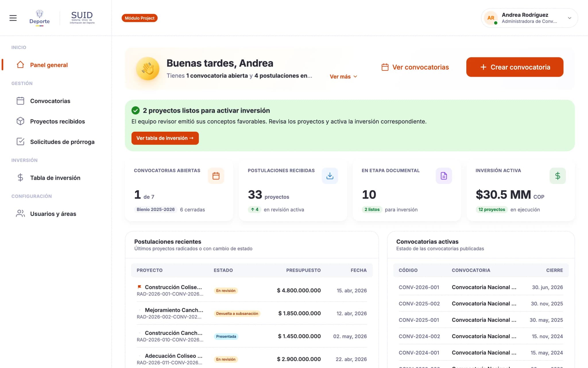
Task: Click the Módulo Project badge
Action: coord(140,18)
